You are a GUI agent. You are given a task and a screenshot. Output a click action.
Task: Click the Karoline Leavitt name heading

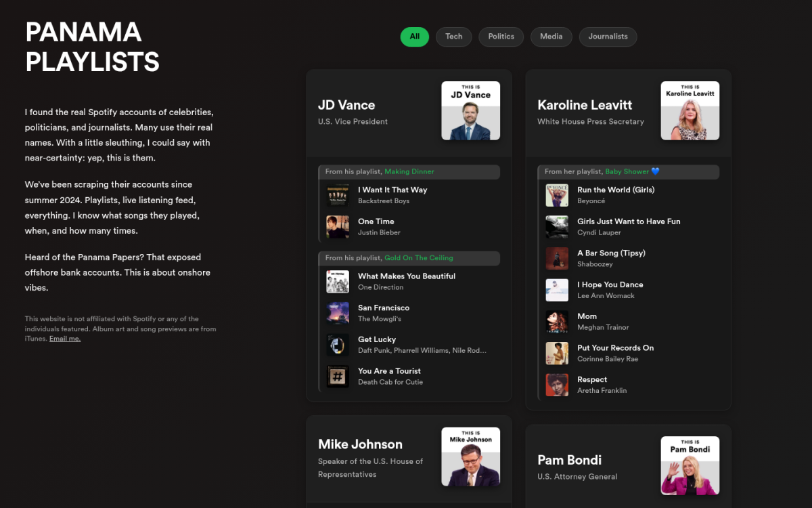(x=585, y=105)
